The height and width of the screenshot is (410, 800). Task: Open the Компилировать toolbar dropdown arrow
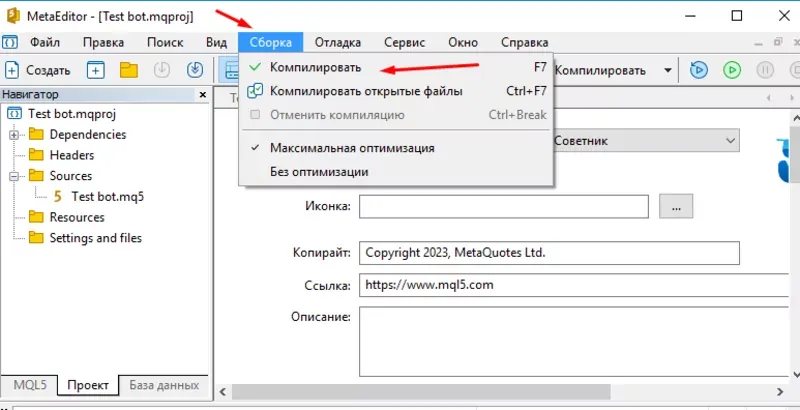click(x=667, y=70)
